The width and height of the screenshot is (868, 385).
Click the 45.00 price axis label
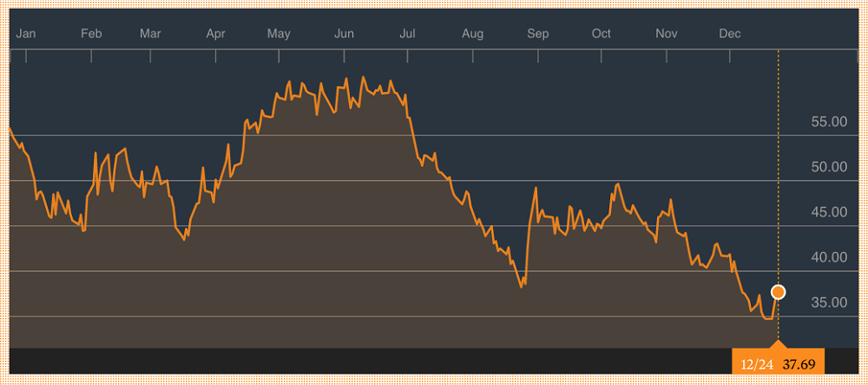(829, 212)
